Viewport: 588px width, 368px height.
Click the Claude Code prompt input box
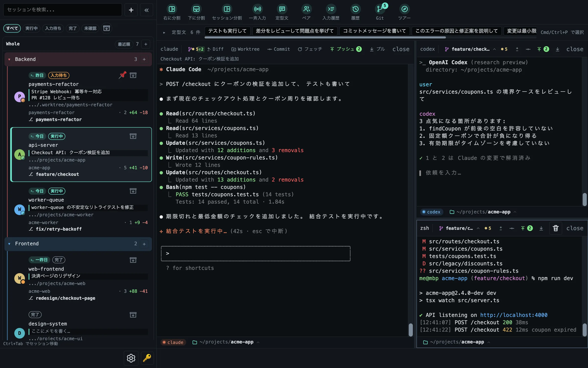click(x=256, y=254)
